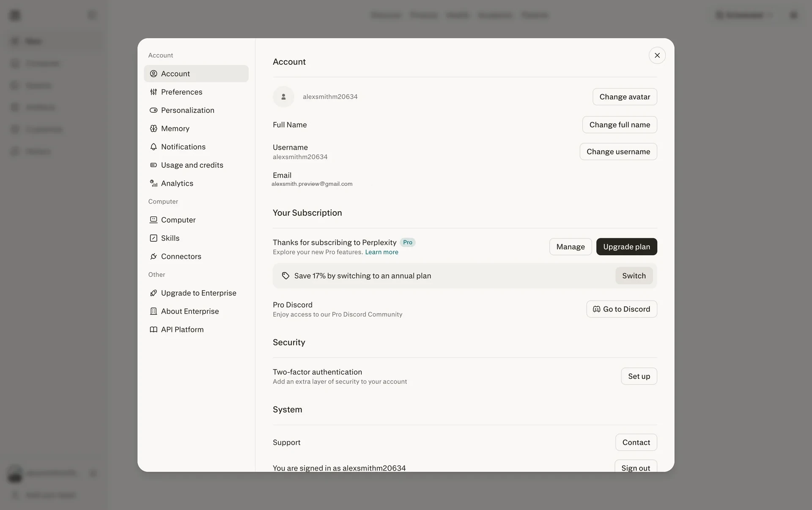Click the Pro Discord label
Image resolution: width=812 pixels, height=510 pixels.
pyautogui.click(x=292, y=305)
